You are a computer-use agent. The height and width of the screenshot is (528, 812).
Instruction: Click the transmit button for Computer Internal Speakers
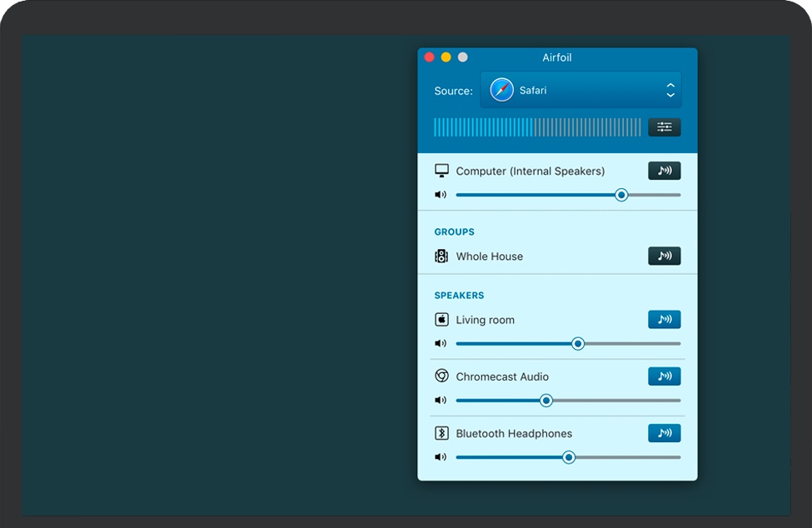click(664, 170)
